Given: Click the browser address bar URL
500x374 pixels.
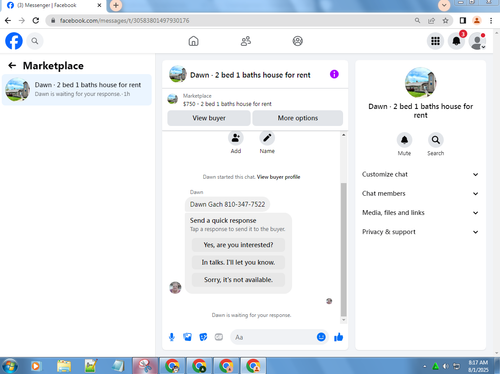Looking at the screenshot, I should [125, 21].
